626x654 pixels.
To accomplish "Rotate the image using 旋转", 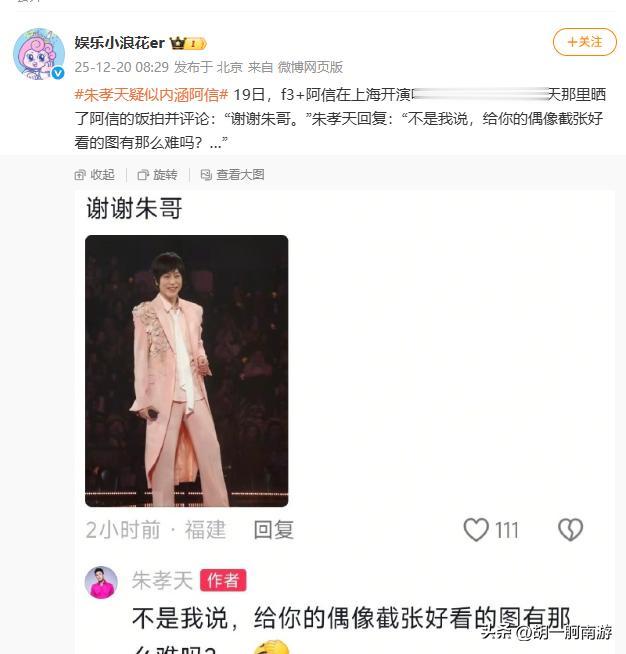I will (158, 174).
